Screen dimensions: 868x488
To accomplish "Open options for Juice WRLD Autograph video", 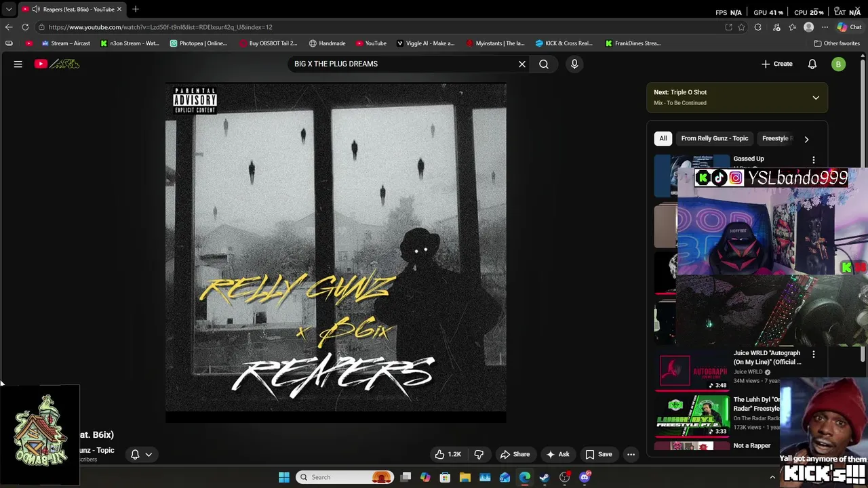I will (x=814, y=354).
